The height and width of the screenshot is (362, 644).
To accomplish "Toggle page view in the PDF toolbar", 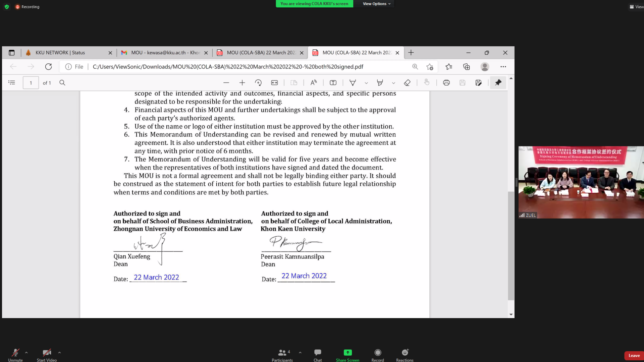I will point(294,82).
